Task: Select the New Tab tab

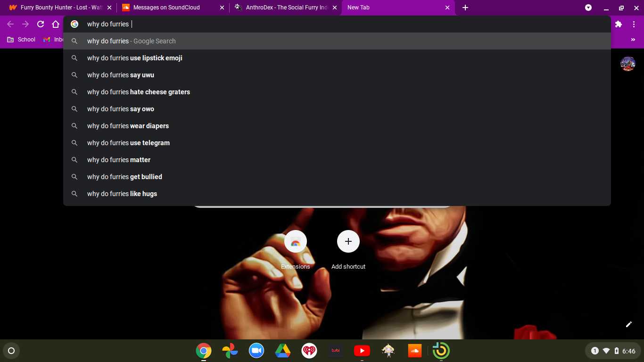Action: pos(398,8)
